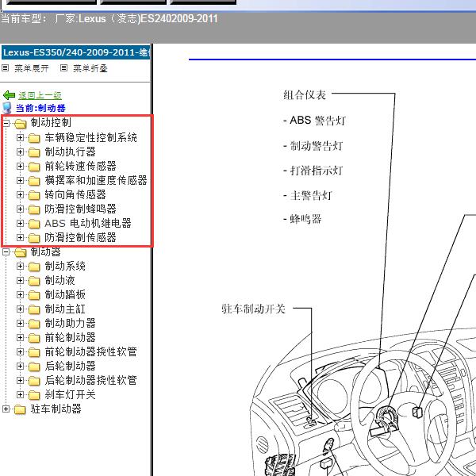476x476 pixels.
Task: Expand the 防滑控制传感器 node
Action: (20, 237)
